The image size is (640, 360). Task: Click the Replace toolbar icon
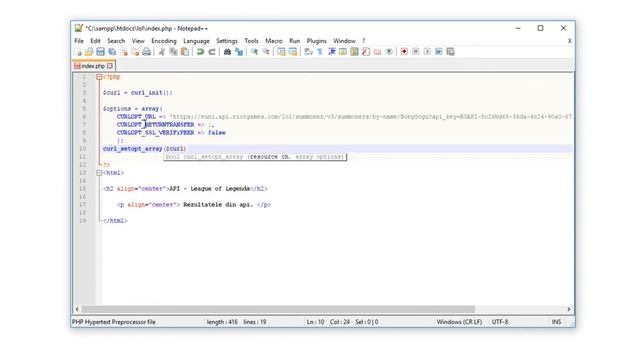(239, 52)
